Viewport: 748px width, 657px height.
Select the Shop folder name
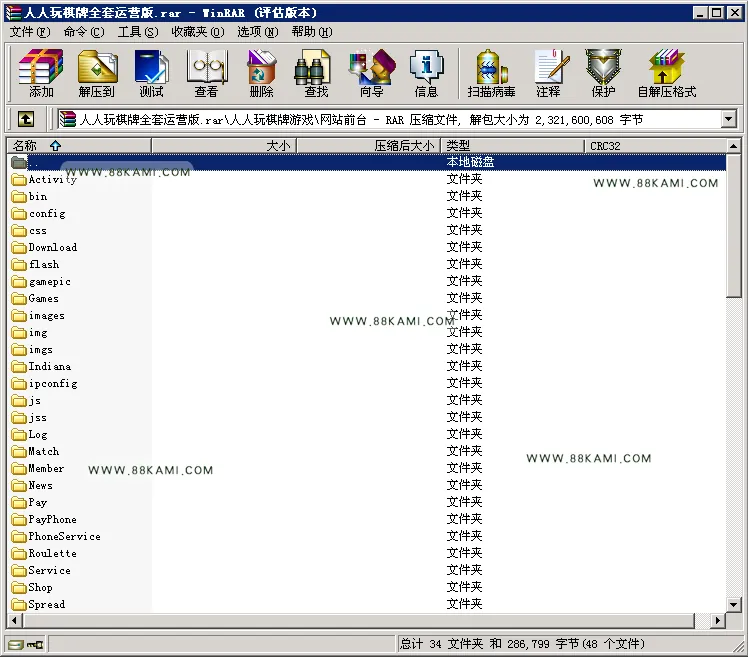tap(40, 587)
